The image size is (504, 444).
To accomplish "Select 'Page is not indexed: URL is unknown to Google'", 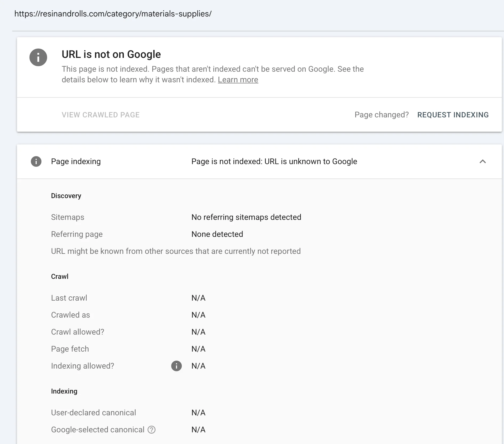I will click(x=274, y=161).
